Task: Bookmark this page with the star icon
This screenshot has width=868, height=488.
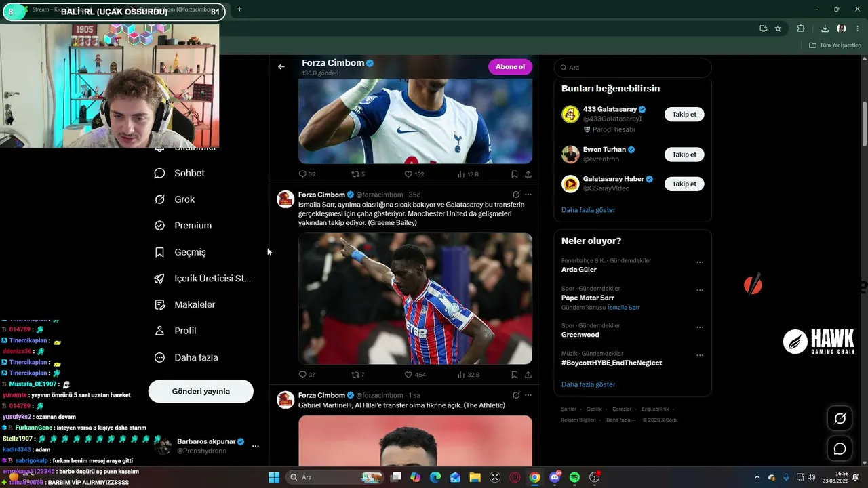Action: [x=778, y=28]
